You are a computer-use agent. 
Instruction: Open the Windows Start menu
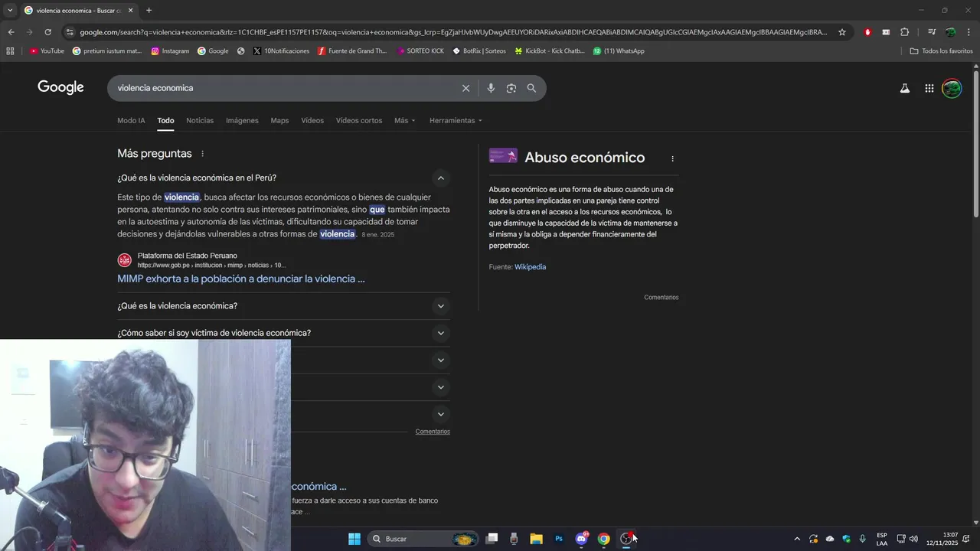(x=354, y=539)
